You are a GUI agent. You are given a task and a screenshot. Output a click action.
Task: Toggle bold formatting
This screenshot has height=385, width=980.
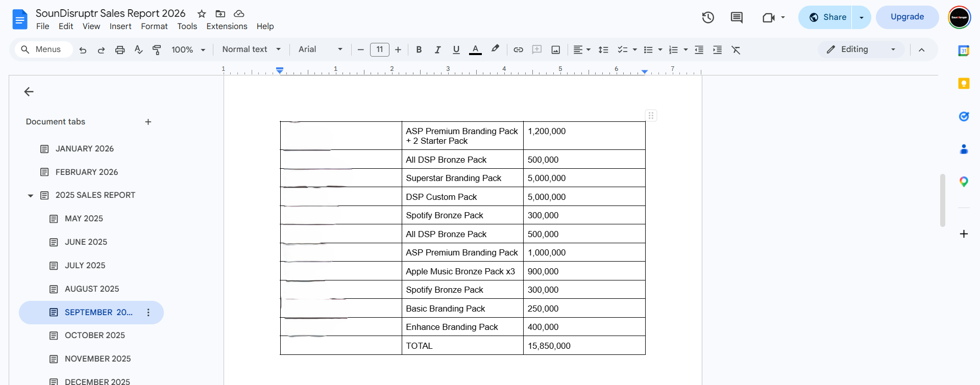419,49
